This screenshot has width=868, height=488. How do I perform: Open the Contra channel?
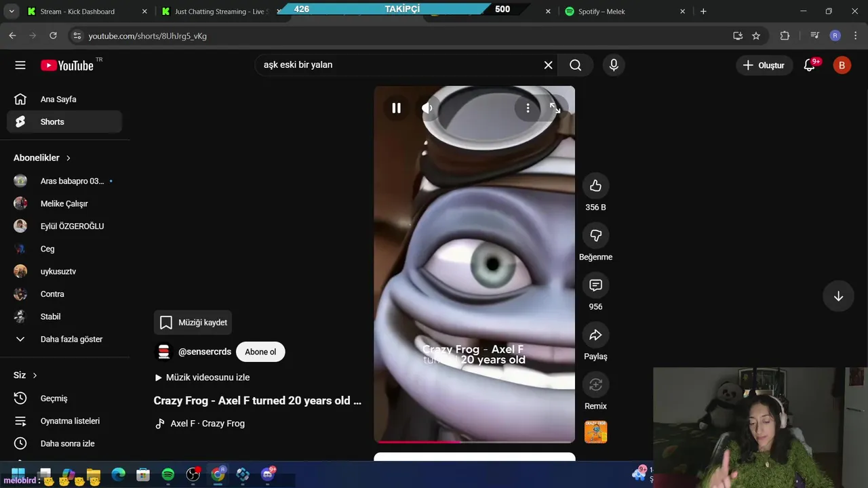[x=64, y=294]
